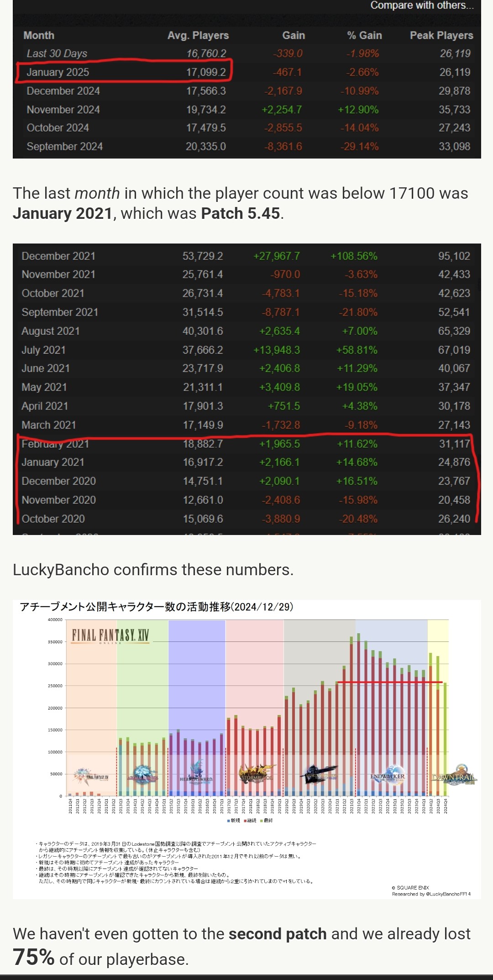Open the LuckyBancho activity chart image
493x980 pixels.
coord(246,749)
